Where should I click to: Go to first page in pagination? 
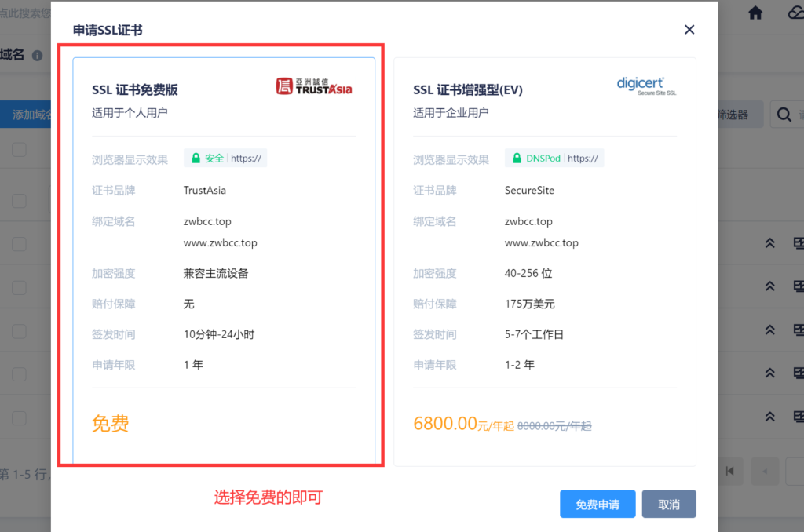pos(730,471)
